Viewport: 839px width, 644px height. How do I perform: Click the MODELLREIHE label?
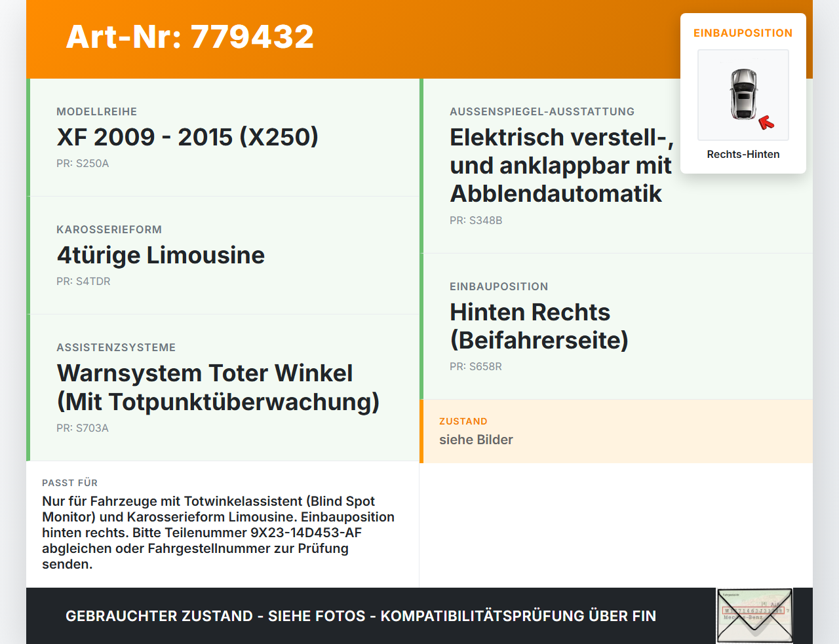click(x=97, y=111)
